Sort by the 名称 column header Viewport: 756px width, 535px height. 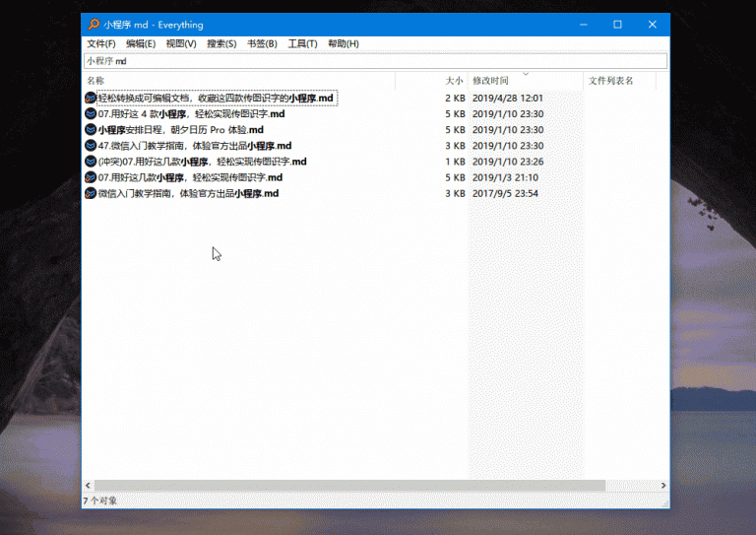(95, 81)
